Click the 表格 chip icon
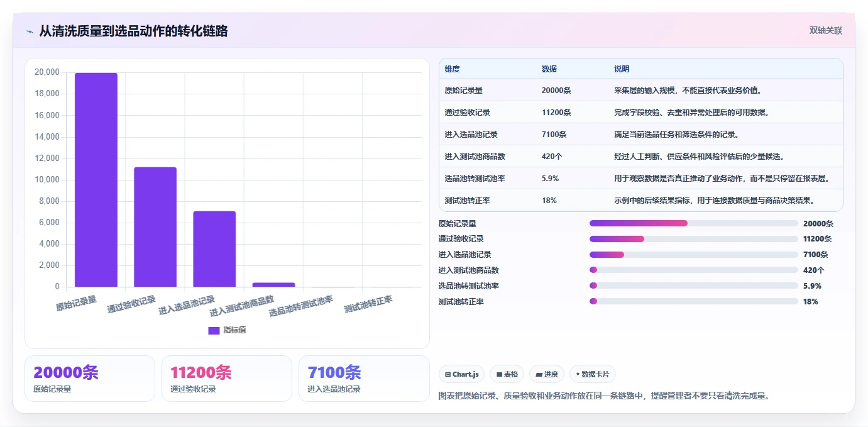The image size is (868, 427). click(499, 374)
